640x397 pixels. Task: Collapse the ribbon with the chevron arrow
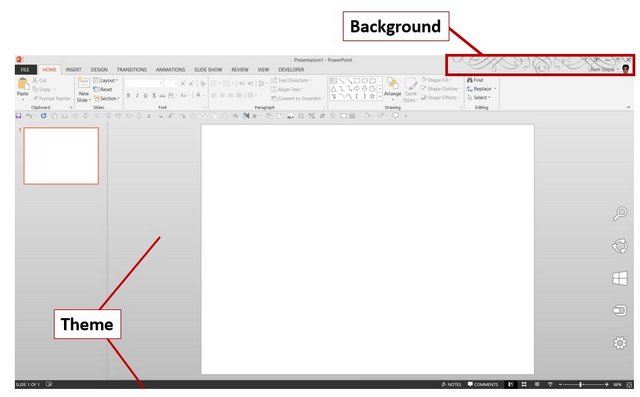point(628,107)
